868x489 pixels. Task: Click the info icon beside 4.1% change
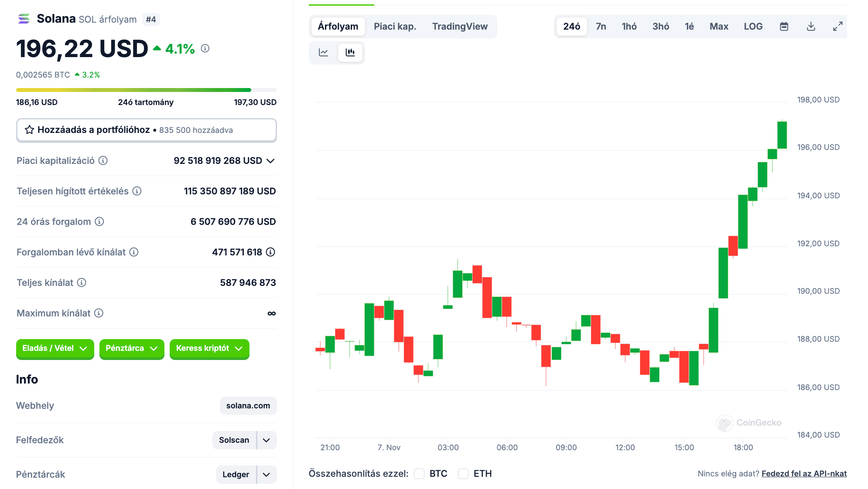(x=205, y=48)
